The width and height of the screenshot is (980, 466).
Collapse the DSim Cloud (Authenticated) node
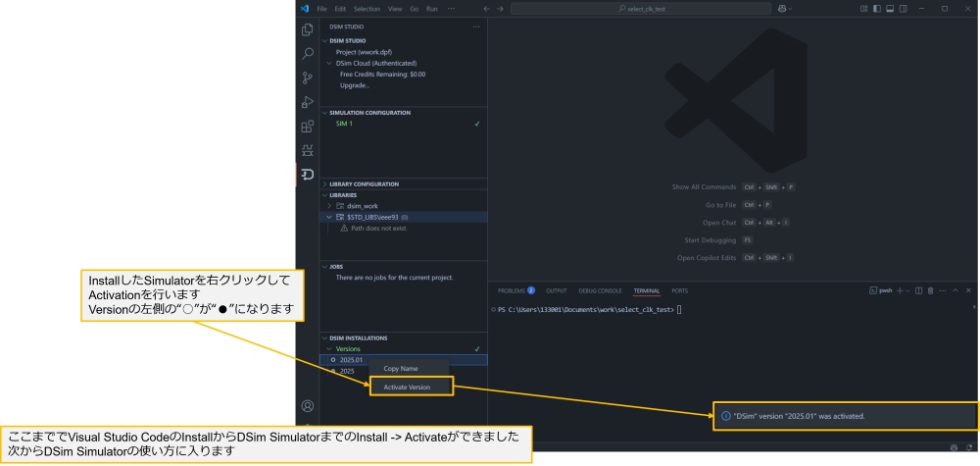point(330,63)
